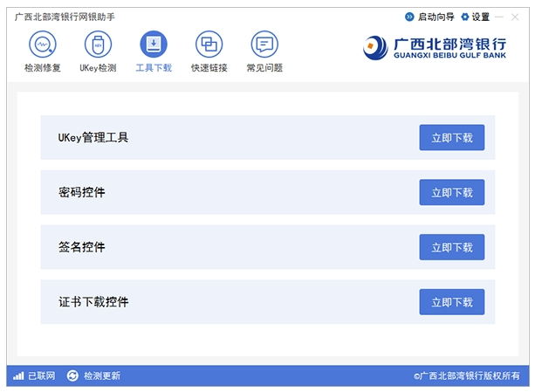Click the UKey管理工具 row label
This screenshot has height=392, width=535.
click(x=93, y=137)
